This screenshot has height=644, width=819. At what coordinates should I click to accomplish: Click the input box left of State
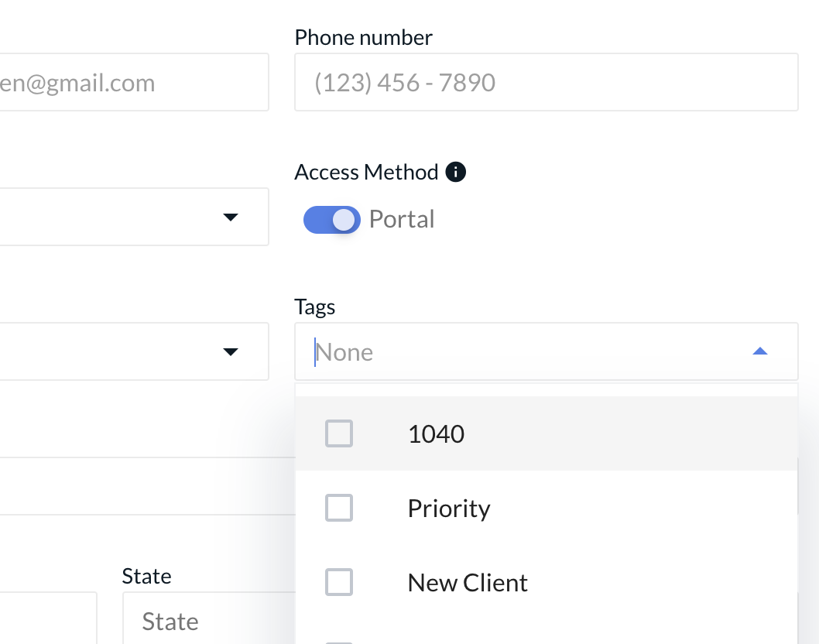click(x=46, y=618)
